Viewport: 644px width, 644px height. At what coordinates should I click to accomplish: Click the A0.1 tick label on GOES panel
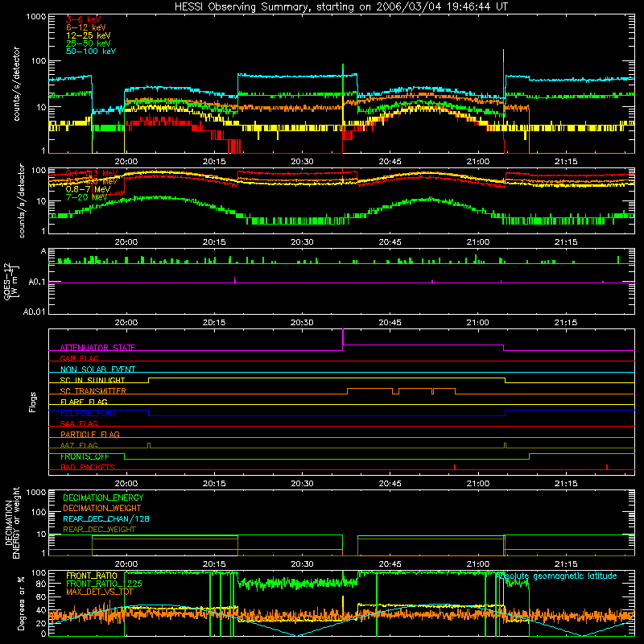coord(37,283)
